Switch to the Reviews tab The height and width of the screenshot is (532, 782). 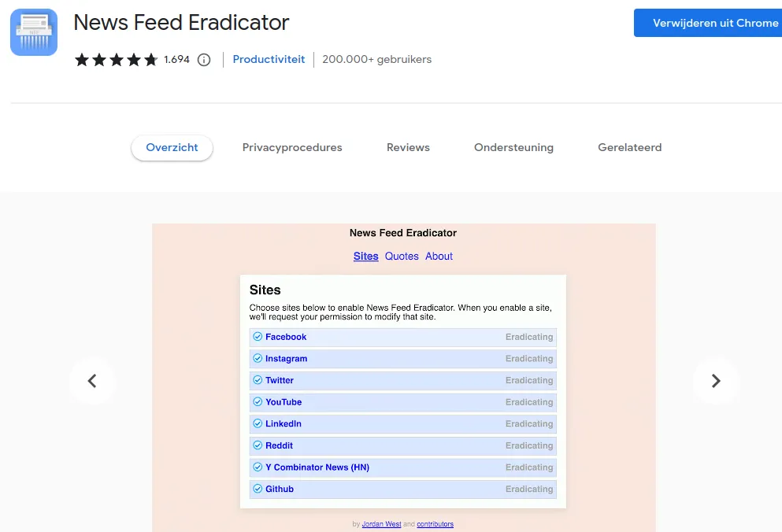[408, 147]
